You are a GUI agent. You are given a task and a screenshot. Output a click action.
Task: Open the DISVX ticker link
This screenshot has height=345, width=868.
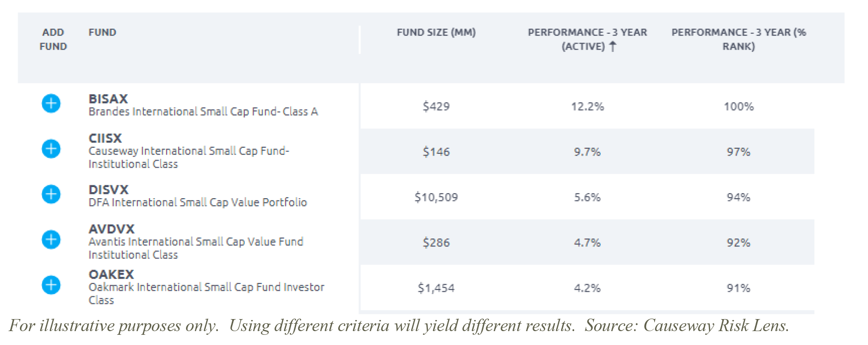[x=108, y=189]
